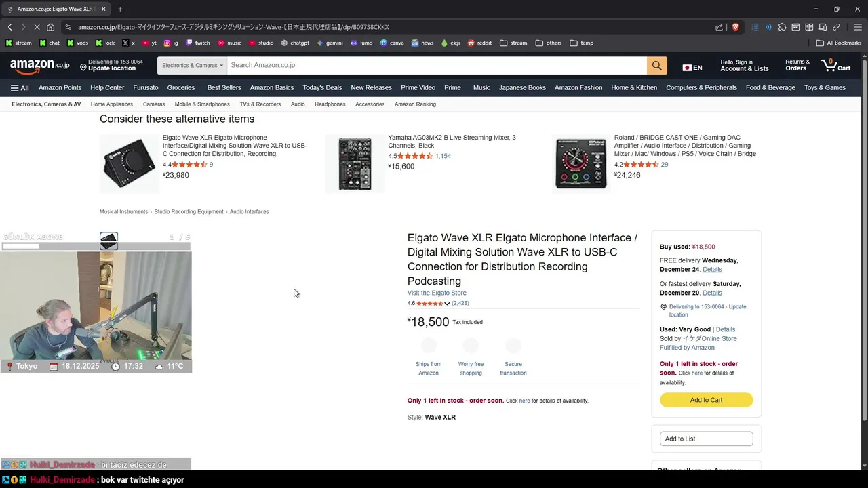Open the EN language selector
Image resolution: width=868 pixels, height=488 pixels.
[692, 68]
